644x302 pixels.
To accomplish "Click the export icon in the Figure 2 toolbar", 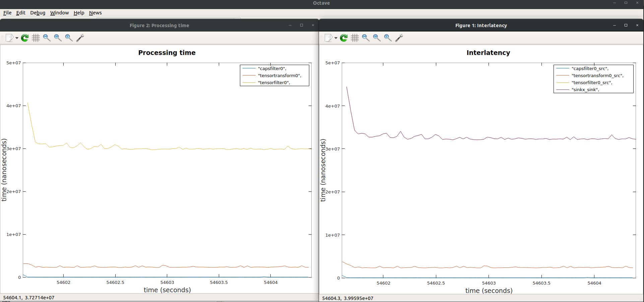I will (x=10, y=38).
